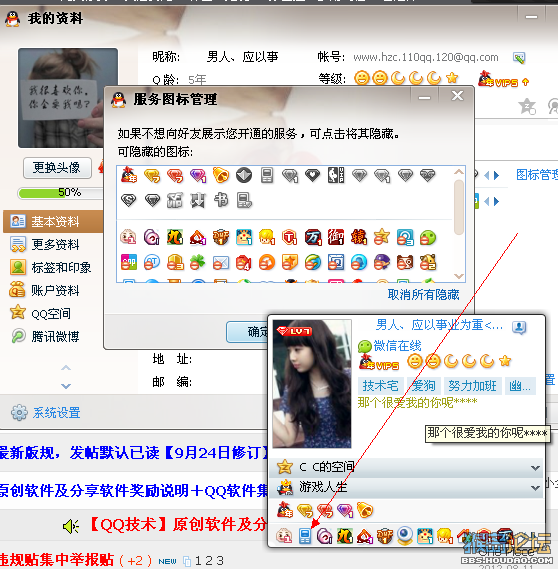This screenshot has height=569, width=558.
Task: Open the 图标管理 link
Action: tap(537, 175)
